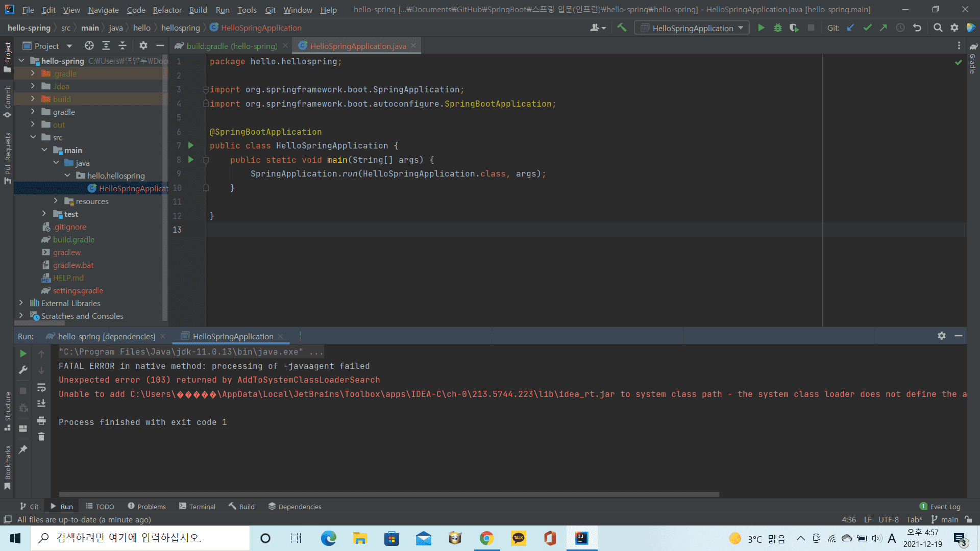Image resolution: width=980 pixels, height=551 pixels.
Task: Click the Search Everywhere magnifier icon
Action: [x=938, y=28]
